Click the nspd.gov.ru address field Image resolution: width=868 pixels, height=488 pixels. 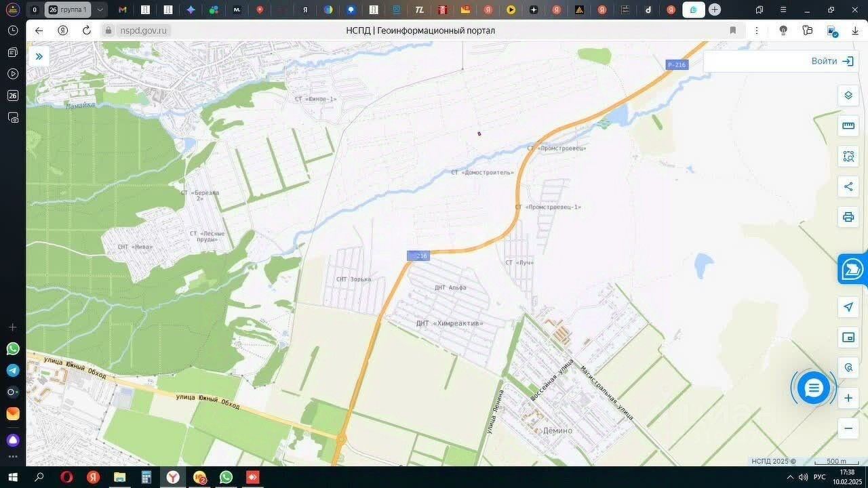pos(143,30)
